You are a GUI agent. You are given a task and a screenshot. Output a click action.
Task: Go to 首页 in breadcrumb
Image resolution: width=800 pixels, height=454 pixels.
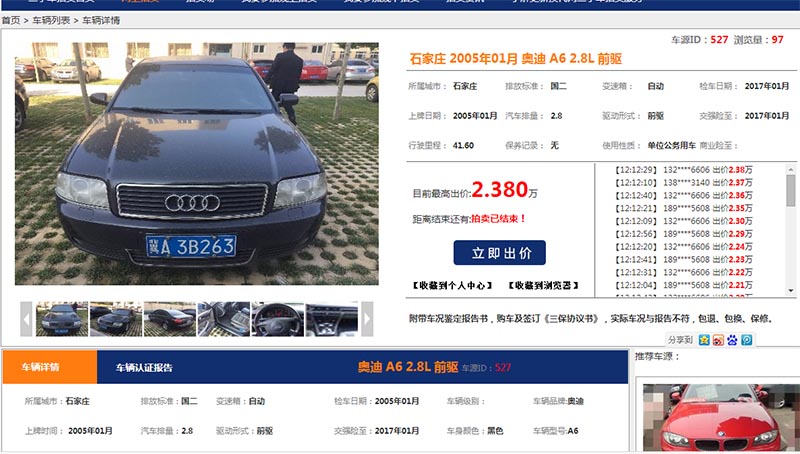[x=11, y=20]
